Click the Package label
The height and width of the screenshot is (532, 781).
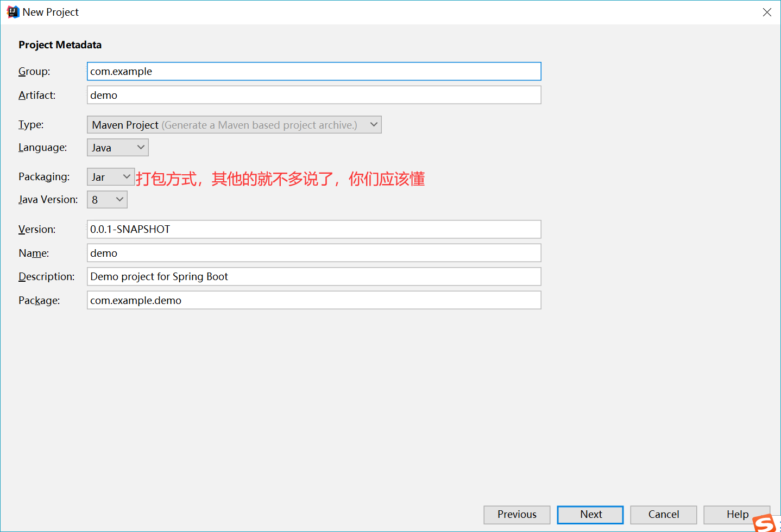pyautogui.click(x=39, y=301)
